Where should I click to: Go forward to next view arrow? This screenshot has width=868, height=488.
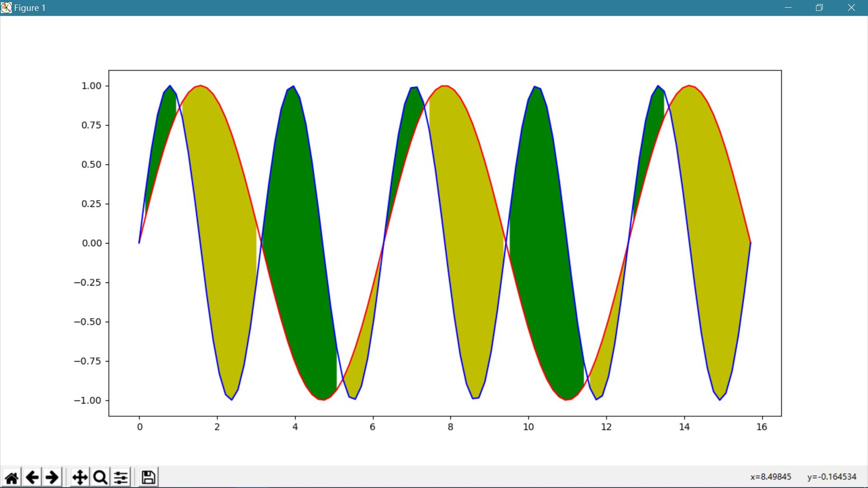click(52, 477)
